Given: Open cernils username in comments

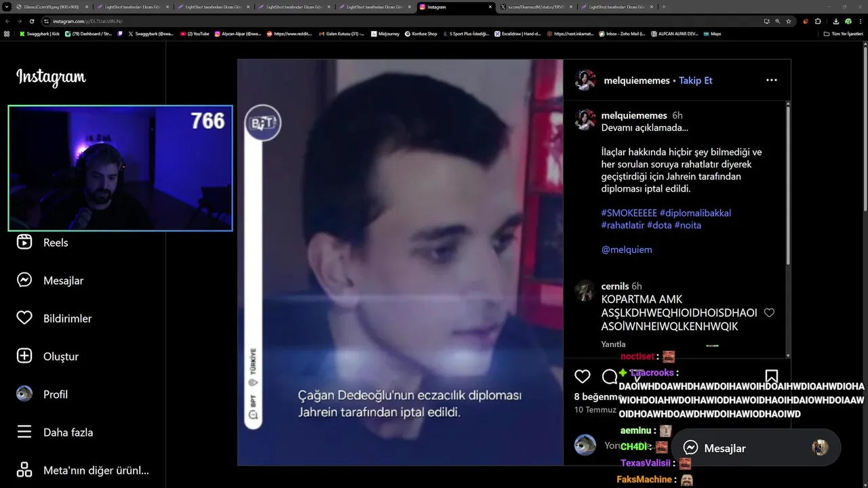Looking at the screenshot, I should [615, 286].
